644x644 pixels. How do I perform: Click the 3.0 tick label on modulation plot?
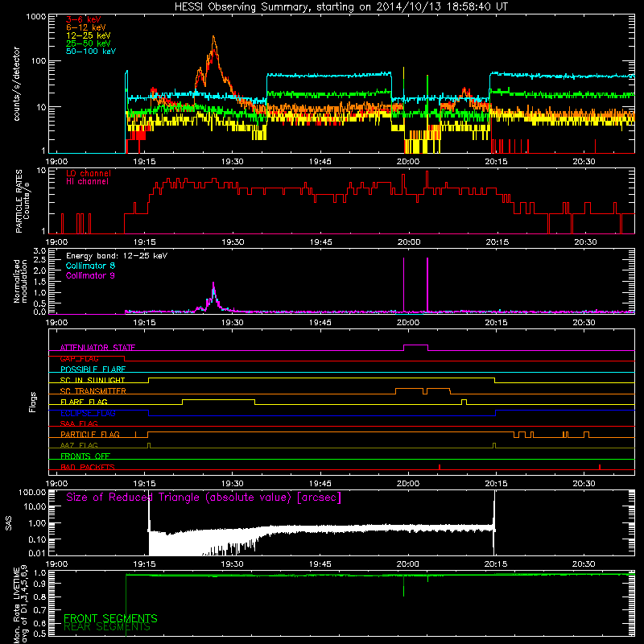click(39, 251)
